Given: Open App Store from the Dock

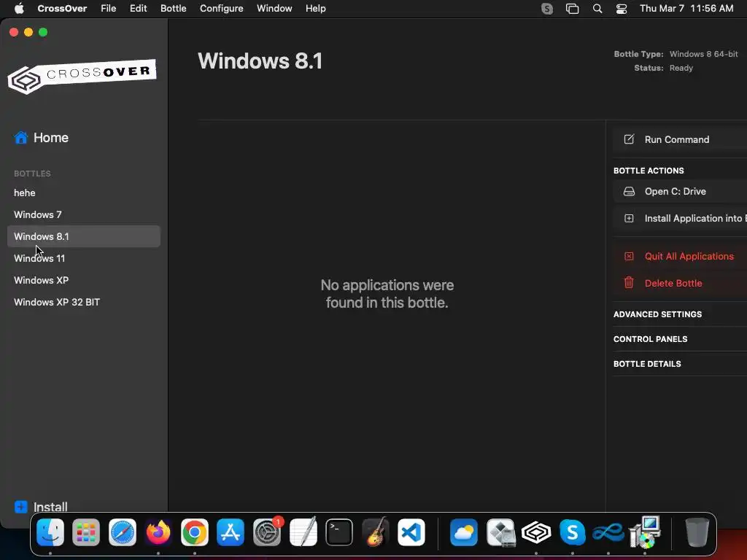Looking at the screenshot, I should tap(231, 532).
